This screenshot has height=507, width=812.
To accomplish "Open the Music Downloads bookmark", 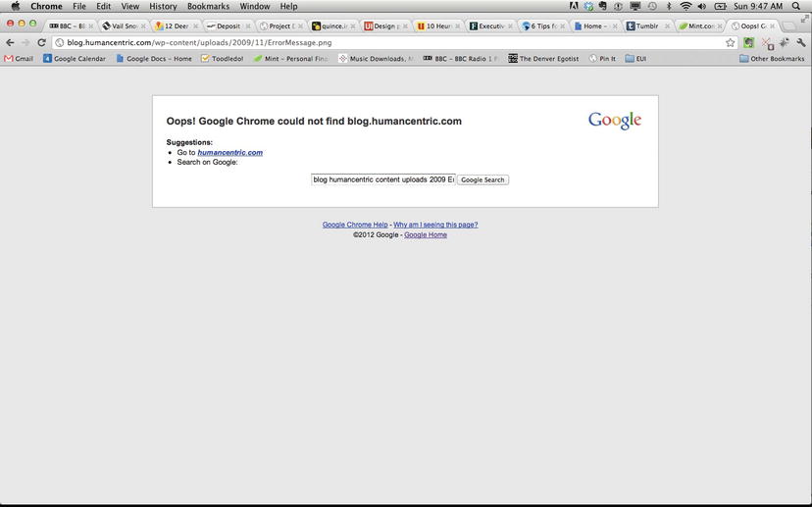I will coord(376,59).
